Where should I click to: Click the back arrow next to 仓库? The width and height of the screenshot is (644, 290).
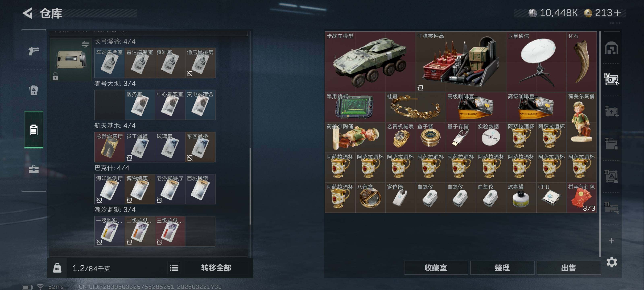pyautogui.click(x=27, y=13)
